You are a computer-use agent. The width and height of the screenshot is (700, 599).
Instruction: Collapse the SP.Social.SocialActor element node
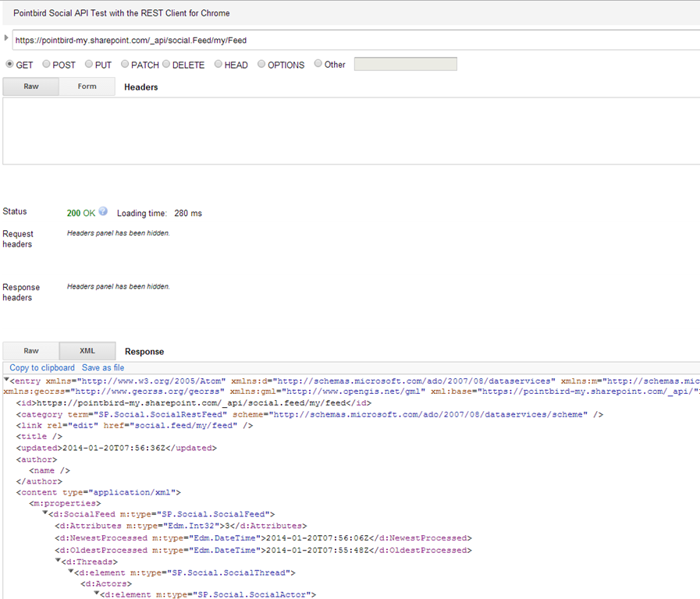[x=97, y=594]
